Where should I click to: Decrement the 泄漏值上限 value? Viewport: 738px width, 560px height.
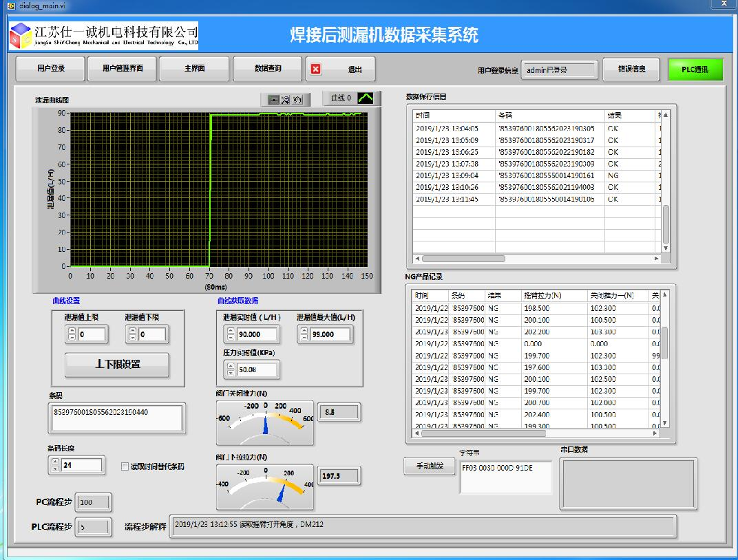[72, 337]
